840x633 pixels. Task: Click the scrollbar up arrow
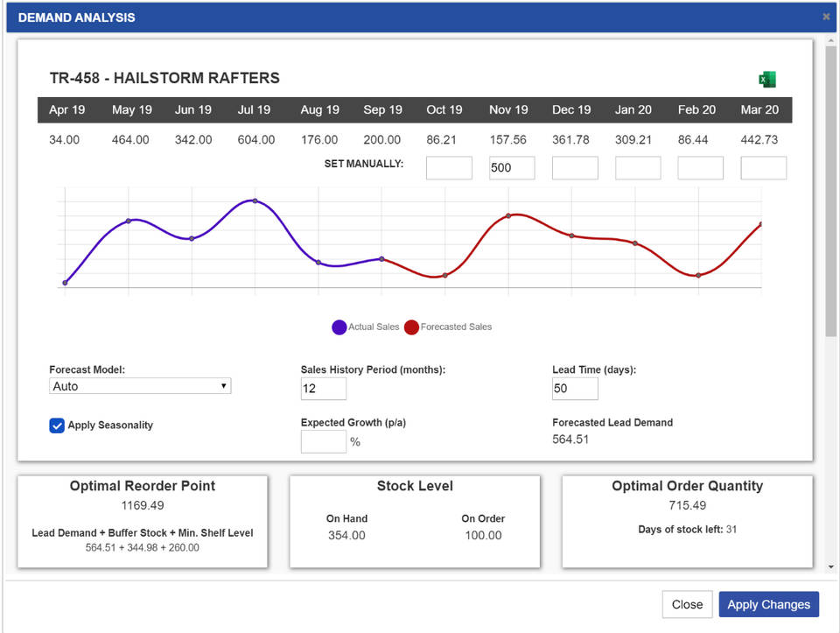(x=831, y=40)
